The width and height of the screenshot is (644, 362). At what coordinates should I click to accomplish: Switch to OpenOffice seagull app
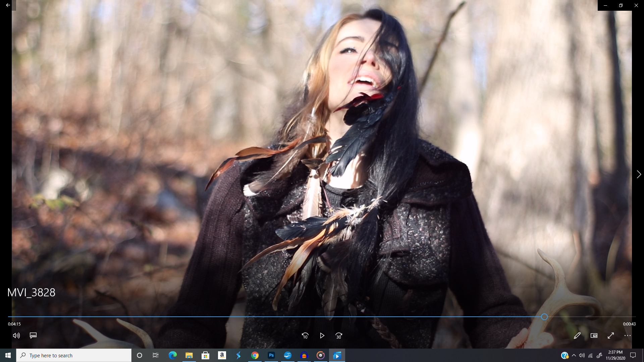(x=288, y=355)
